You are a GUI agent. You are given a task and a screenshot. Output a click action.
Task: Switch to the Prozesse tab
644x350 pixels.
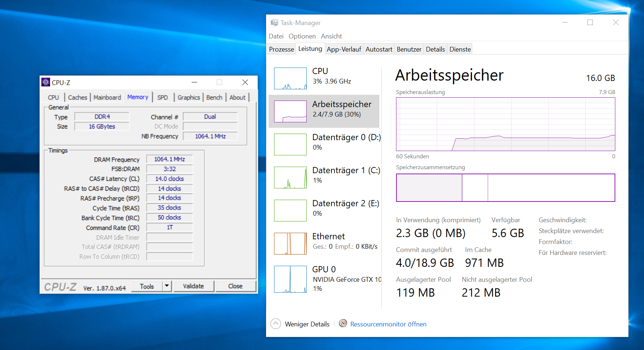coord(281,49)
